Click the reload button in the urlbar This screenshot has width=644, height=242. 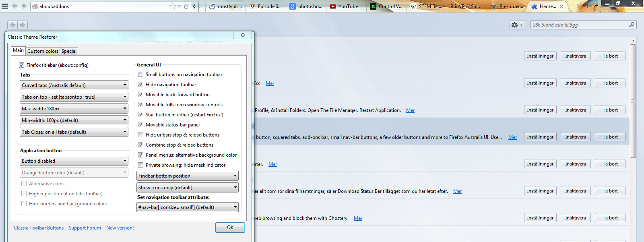pos(186,6)
